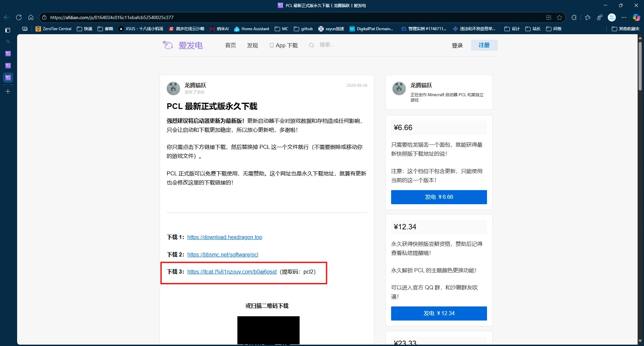Click 龙腾猫跃 avatar in the post header
The width and height of the screenshot is (644, 346).
click(173, 89)
